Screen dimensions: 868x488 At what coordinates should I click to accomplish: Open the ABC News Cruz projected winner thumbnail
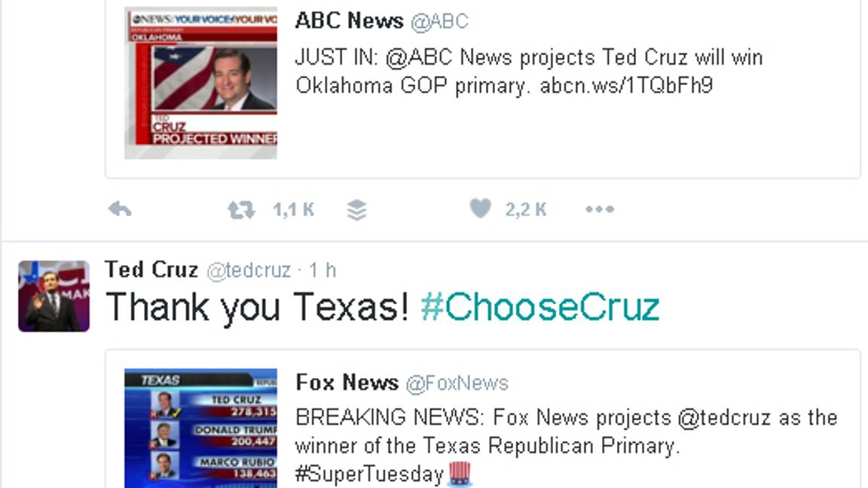(x=200, y=83)
